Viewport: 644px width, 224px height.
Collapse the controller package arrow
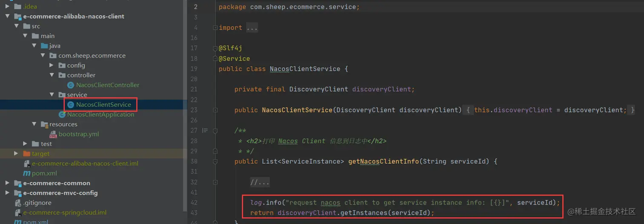tap(51, 75)
